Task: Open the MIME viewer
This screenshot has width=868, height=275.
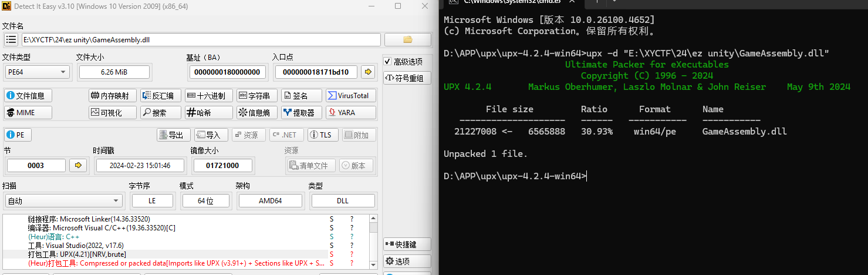Action: [28, 112]
